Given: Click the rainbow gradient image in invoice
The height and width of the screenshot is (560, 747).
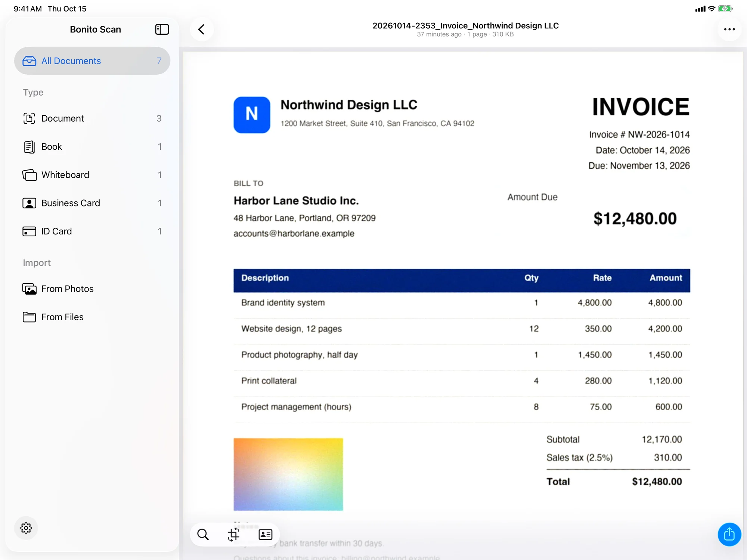Looking at the screenshot, I should coord(288,474).
